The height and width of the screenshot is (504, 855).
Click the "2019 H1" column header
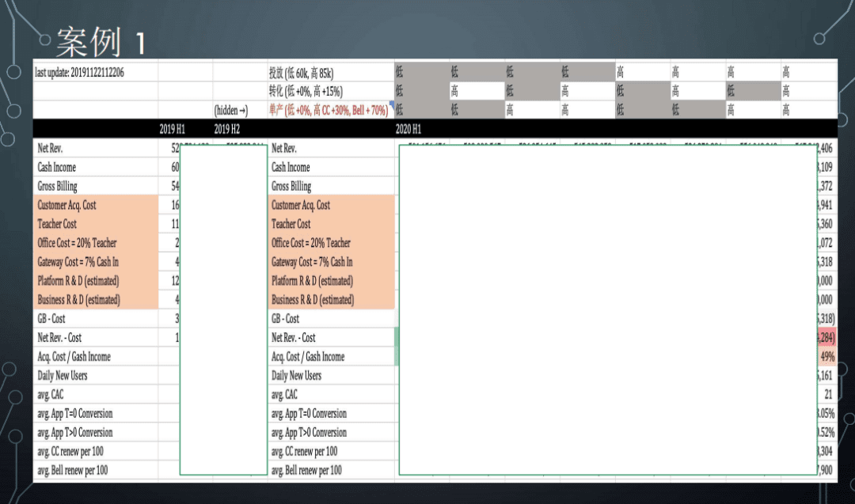173,129
